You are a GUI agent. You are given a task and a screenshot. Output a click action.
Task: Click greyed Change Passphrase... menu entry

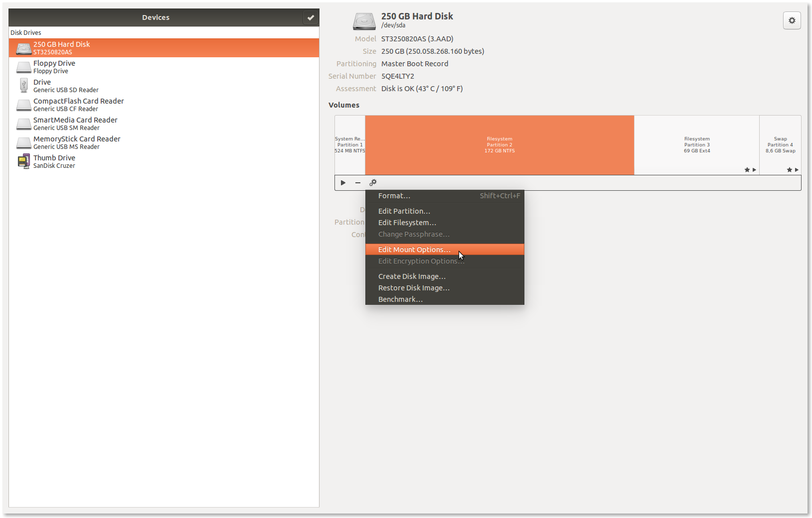tap(445, 234)
